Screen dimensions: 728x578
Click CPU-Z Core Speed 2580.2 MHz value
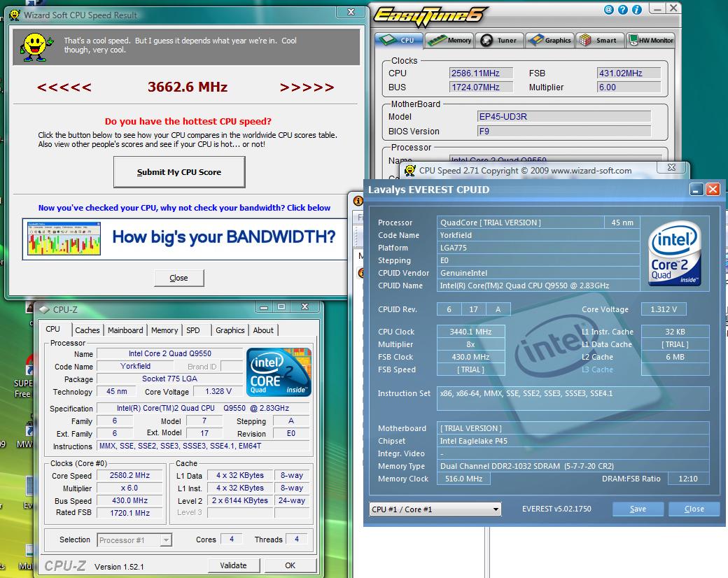[129, 475]
